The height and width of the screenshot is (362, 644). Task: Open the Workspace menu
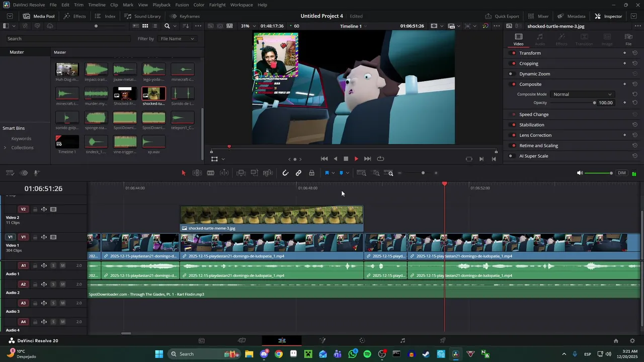click(x=242, y=5)
